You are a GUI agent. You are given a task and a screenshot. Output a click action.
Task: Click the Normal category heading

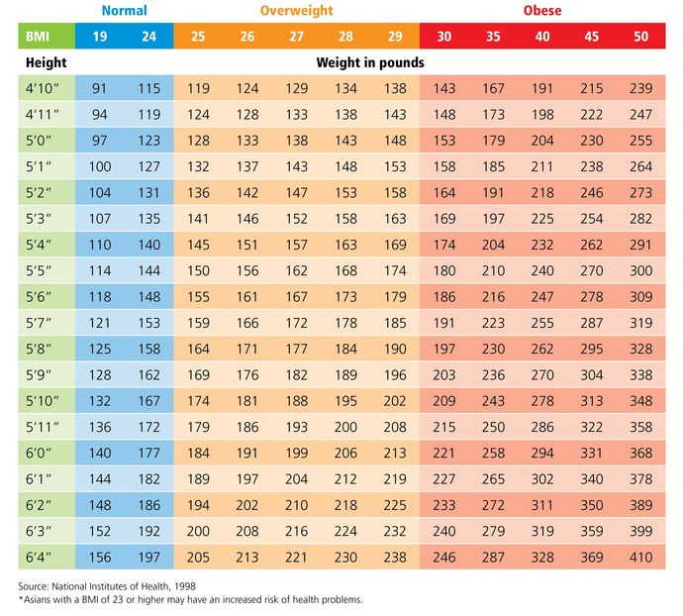click(x=125, y=12)
